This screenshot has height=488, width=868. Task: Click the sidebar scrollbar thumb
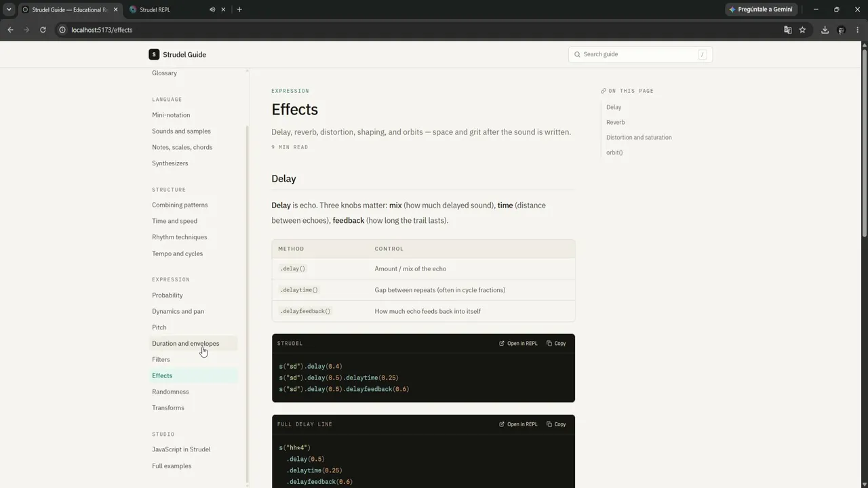point(247,305)
